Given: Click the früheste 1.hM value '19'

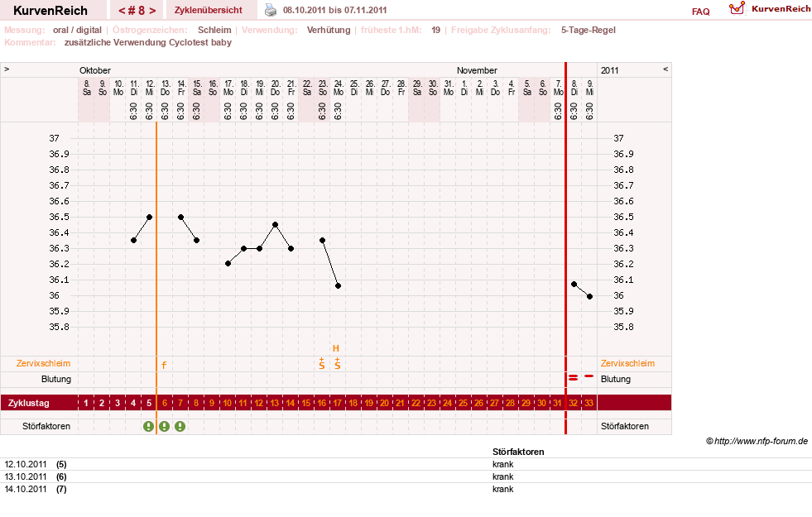Looking at the screenshot, I should [x=435, y=30].
